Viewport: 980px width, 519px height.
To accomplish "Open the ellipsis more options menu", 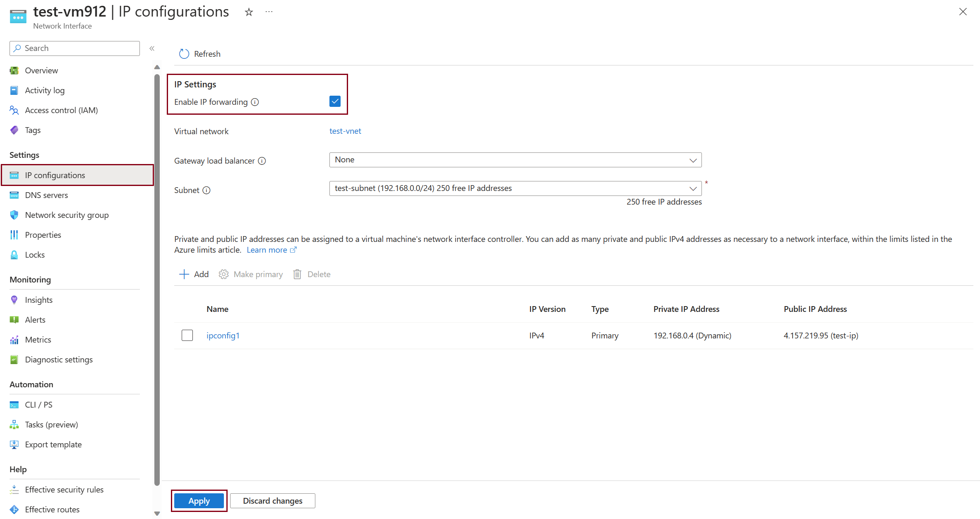I will pyautogui.click(x=269, y=12).
